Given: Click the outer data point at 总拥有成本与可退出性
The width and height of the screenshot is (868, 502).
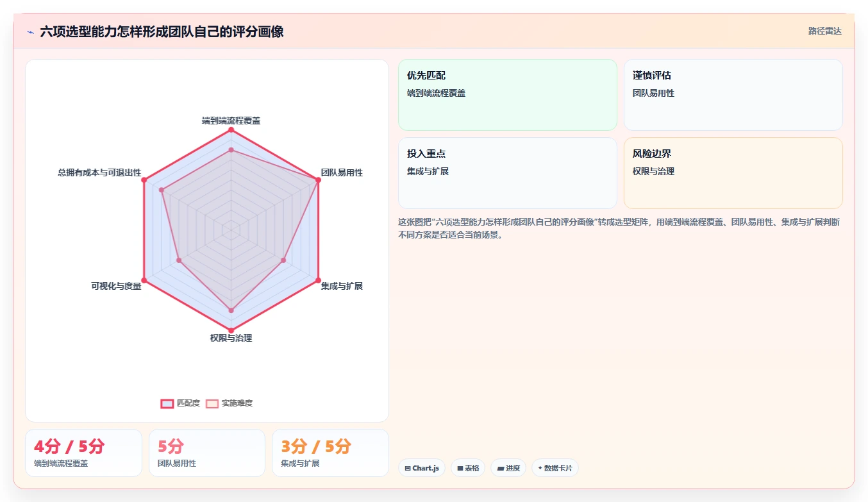Looking at the screenshot, I should [x=144, y=180].
